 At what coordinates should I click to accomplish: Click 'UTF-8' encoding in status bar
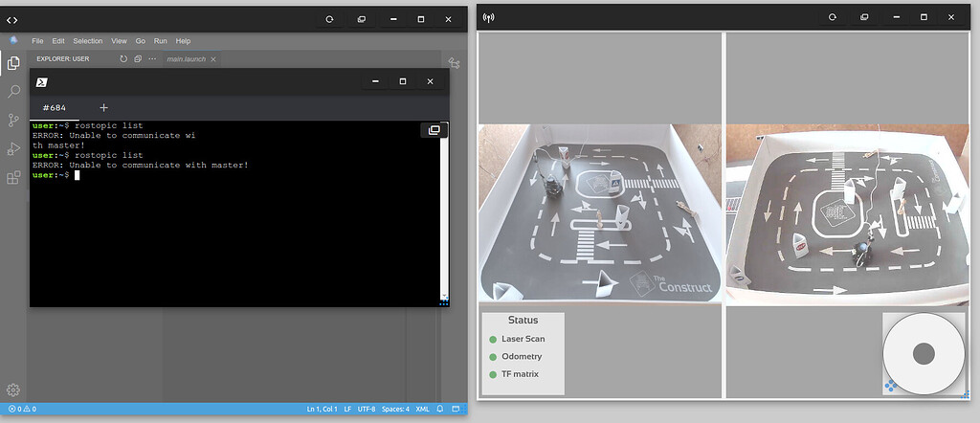(x=367, y=410)
